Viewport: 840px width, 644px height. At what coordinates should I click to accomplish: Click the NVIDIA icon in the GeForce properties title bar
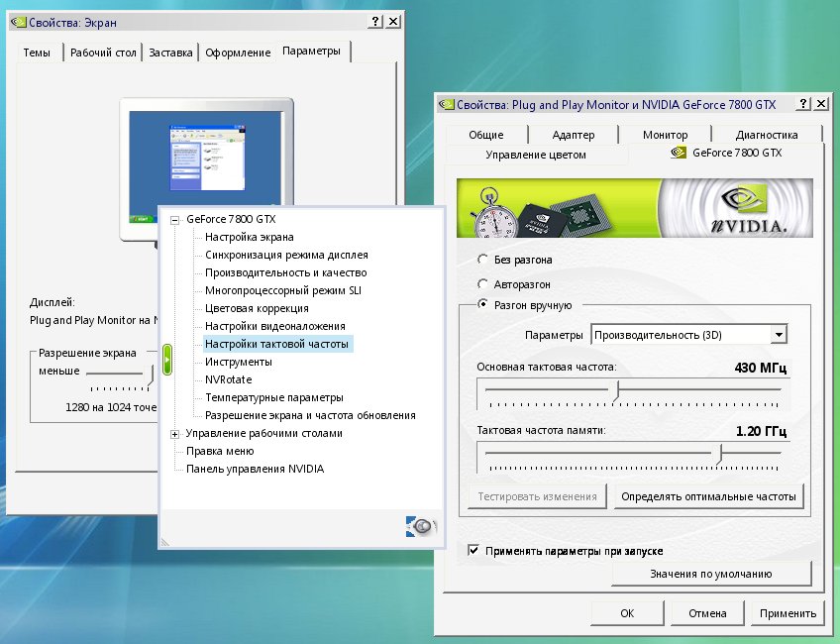(446, 104)
